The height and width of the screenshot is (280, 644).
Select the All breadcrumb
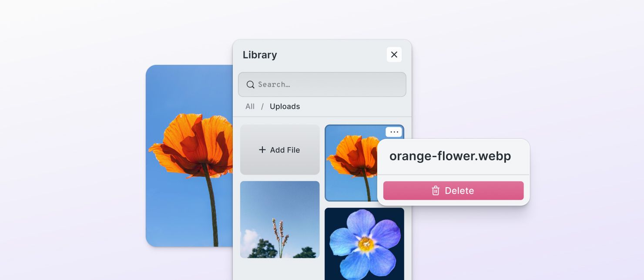tap(250, 106)
